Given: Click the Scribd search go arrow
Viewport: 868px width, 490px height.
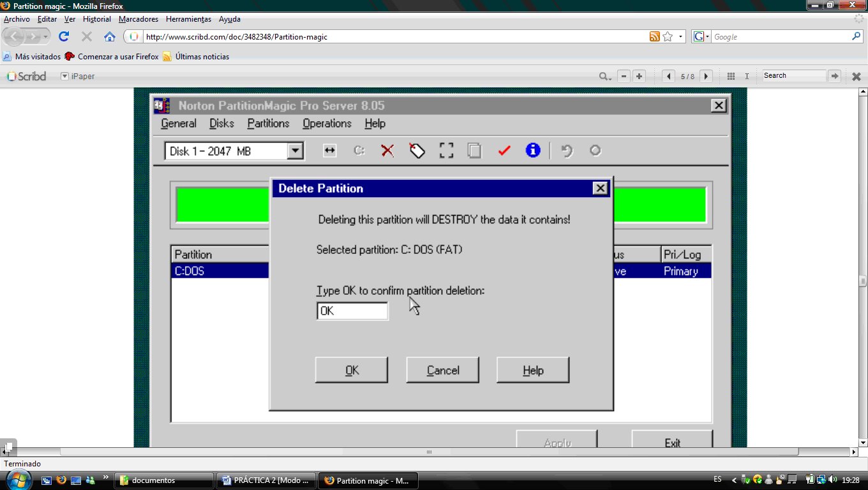Looking at the screenshot, I should click(834, 77).
